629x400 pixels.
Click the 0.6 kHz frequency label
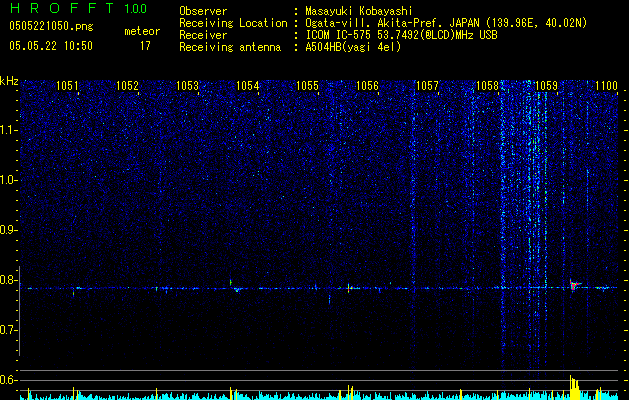(x=8, y=380)
